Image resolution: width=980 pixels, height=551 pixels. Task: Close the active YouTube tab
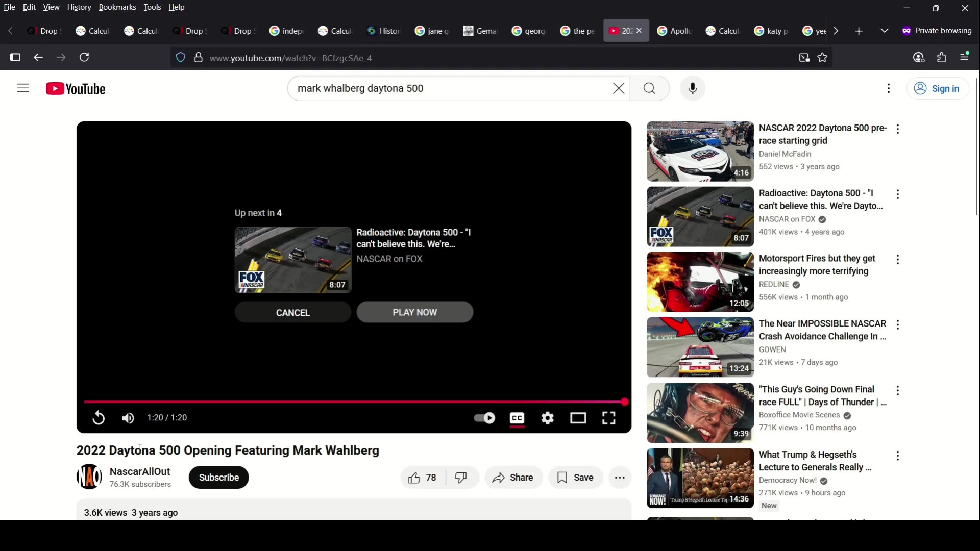(640, 31)
